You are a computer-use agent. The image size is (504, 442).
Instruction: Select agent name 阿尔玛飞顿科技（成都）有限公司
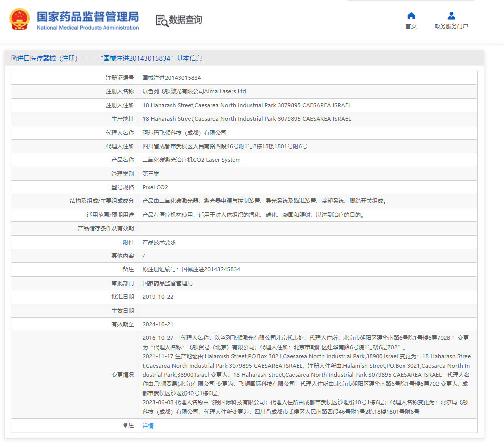(185, 133)
